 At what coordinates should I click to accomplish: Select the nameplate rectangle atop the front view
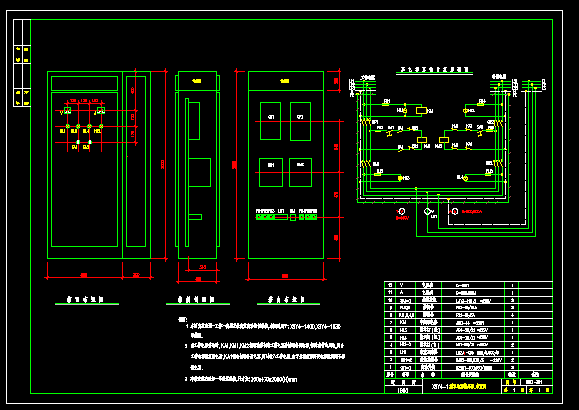[x=84, y=83]
